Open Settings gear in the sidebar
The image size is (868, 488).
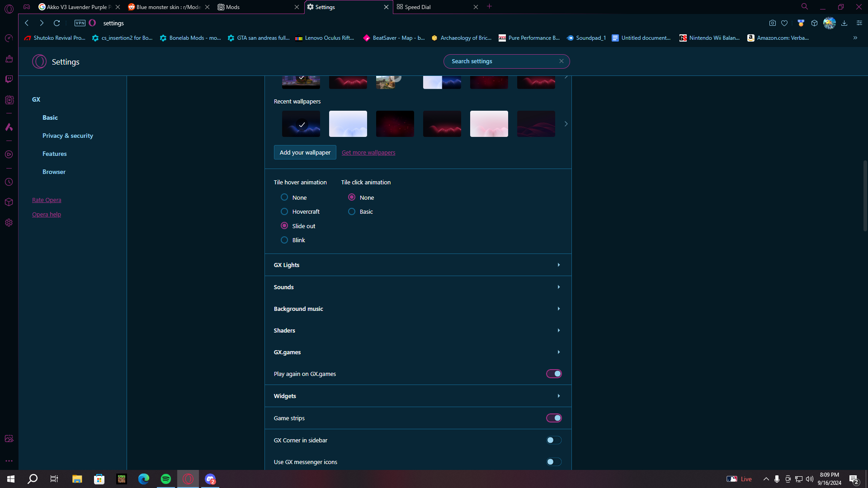click(9, 223)
